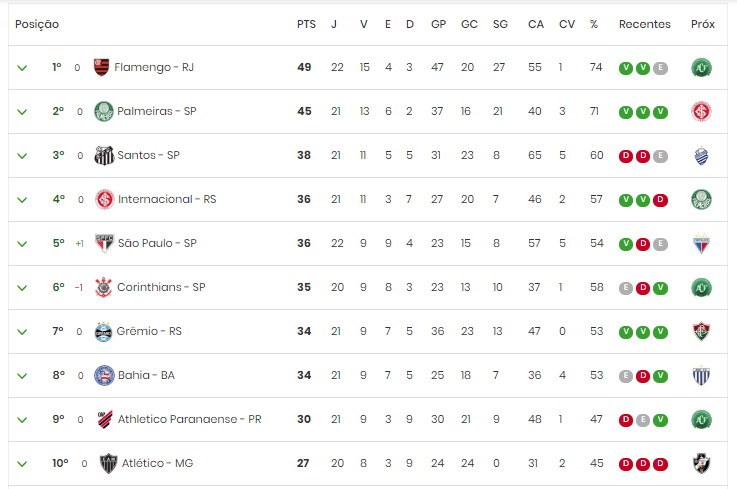Open the Bahia - BA team name
The width and height of the screenshot is (737, 489).
click(146, 375)
